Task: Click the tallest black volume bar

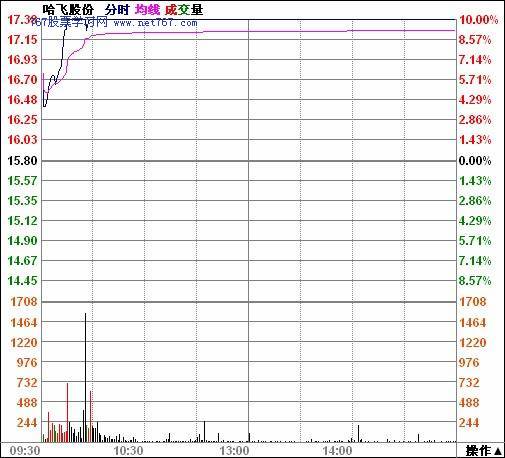Action: pyautogui.click(x=85, y=377)
